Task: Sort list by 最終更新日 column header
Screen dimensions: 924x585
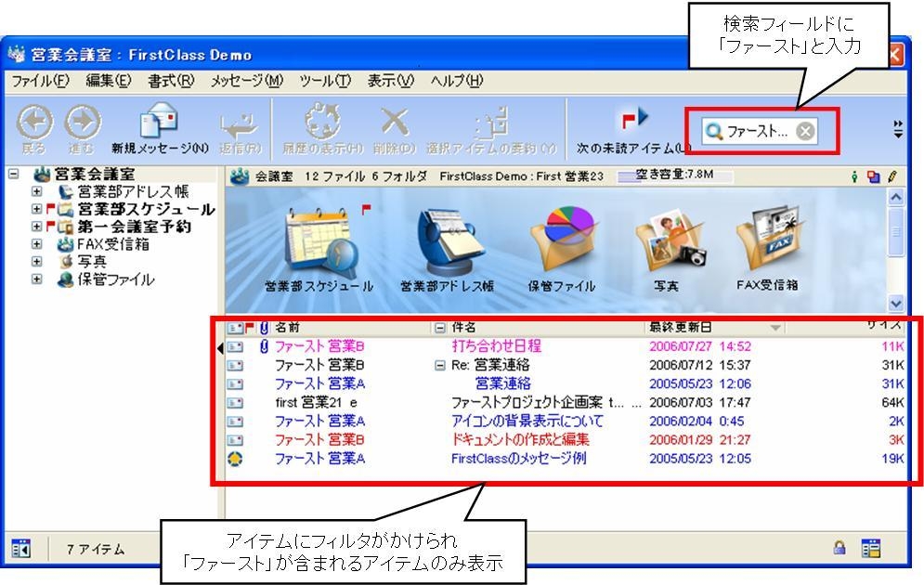Action: pyautogui.click(x=680, y=327)
